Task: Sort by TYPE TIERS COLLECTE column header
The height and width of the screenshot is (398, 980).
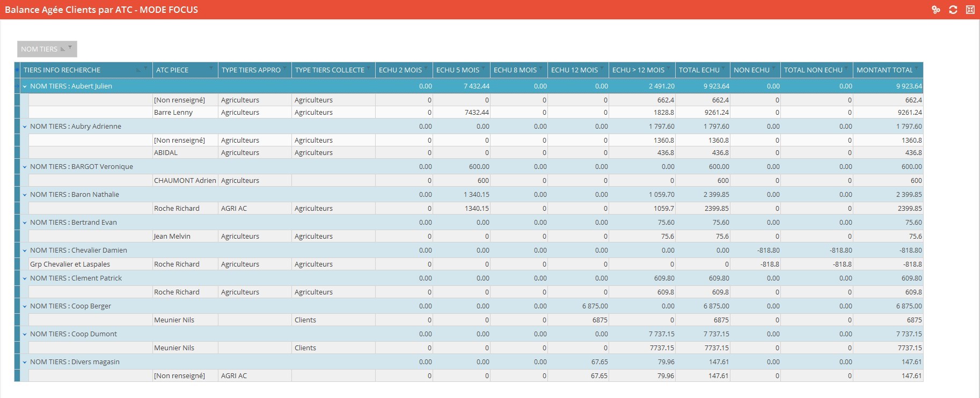Action: [329, 70]
